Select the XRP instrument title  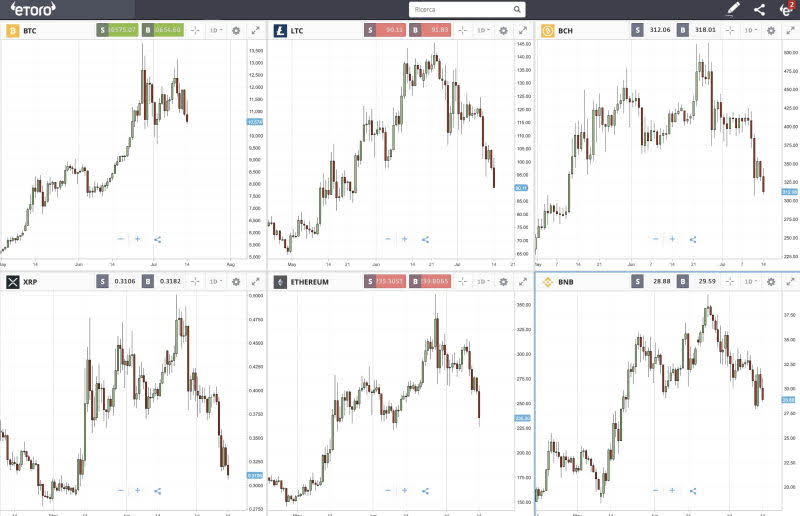click(32, 282)
